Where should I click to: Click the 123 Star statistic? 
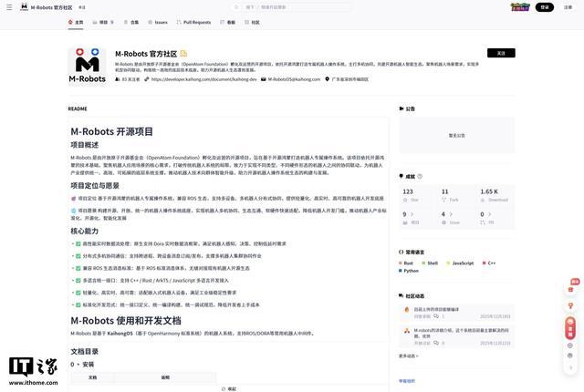[411, 195]
